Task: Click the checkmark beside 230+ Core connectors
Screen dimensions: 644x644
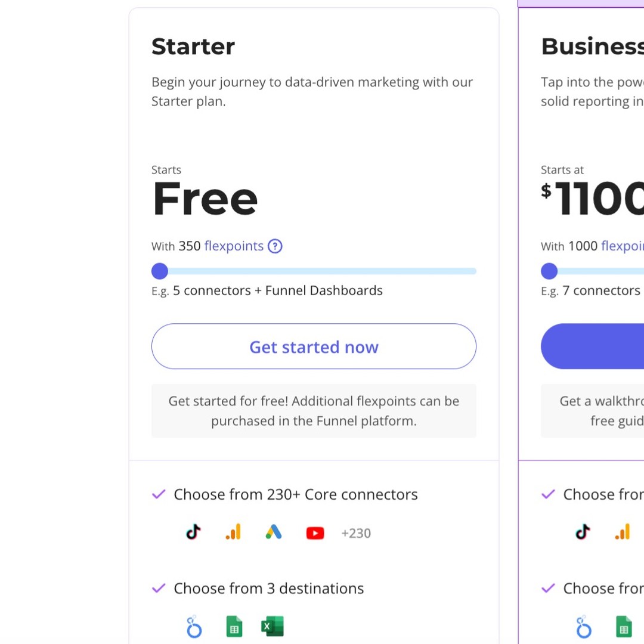Action: pos(158,494)
